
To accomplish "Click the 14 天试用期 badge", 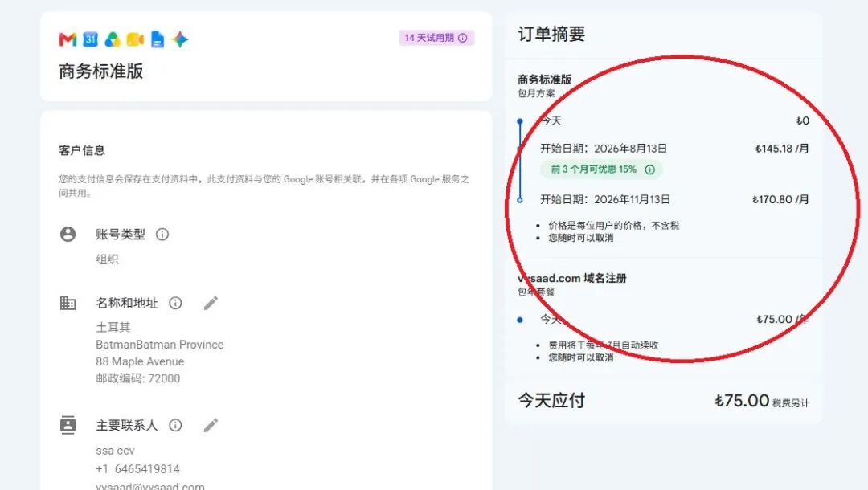I will 436,38.
